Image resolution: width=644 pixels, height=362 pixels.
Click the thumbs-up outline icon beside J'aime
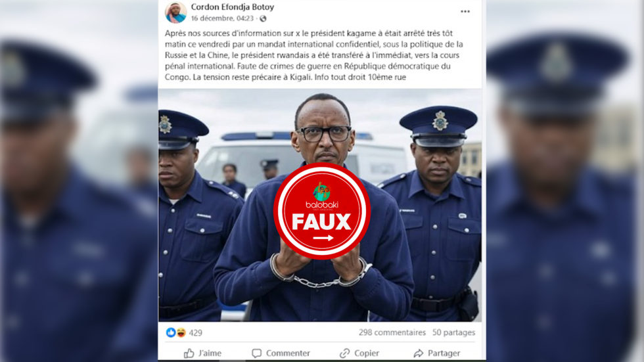pyautogui.click(x=189, y=353)
